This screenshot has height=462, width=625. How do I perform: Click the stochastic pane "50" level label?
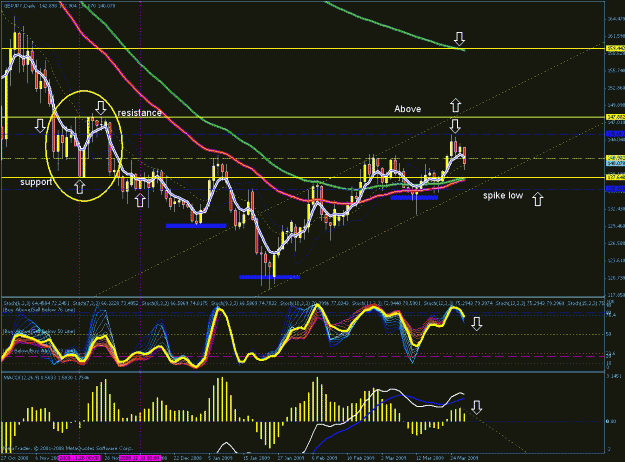609,334
